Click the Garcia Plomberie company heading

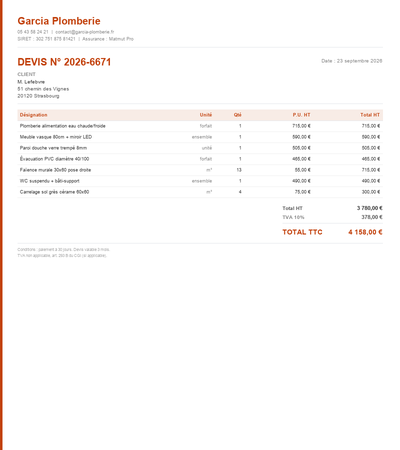click(59, 21)
